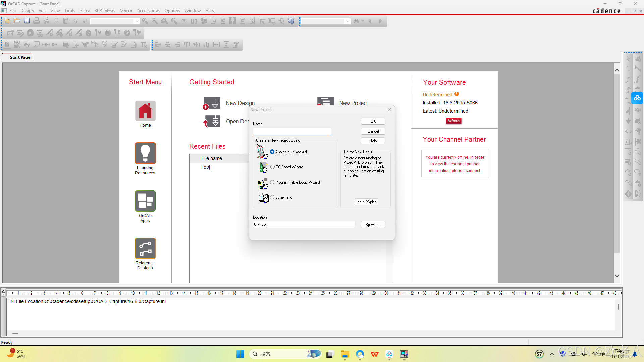Expand the part selector dropdown in toolbar
This screenshot has height=362, width=644.
point(137,21)
